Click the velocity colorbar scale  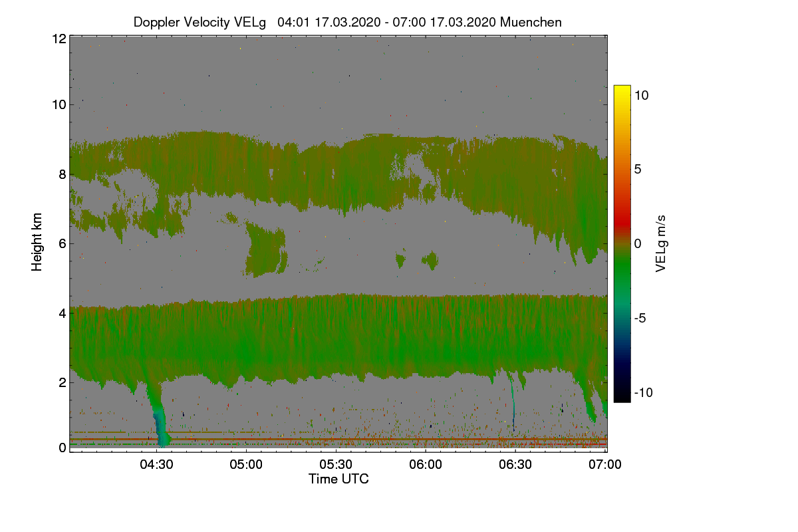coord(622,243)
